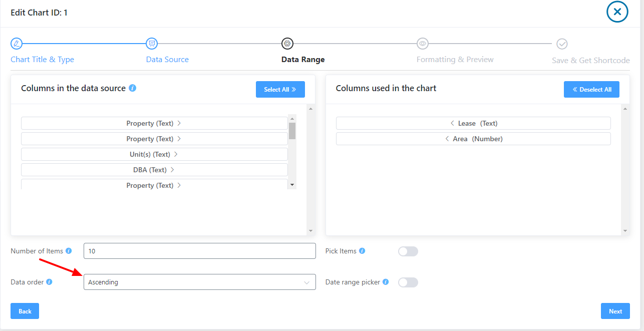Open the info tooltip beside Columns in the data source
The width and height of the screenshot is (644, 331).
pos(132,88)
